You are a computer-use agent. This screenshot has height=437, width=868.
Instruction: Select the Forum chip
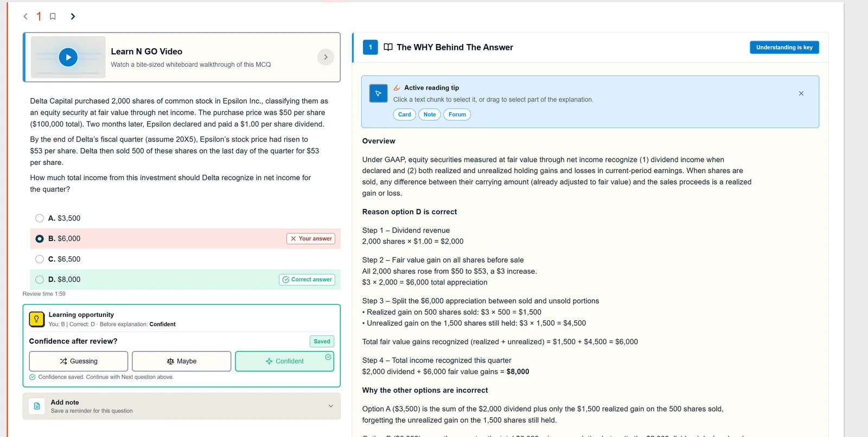pos(457,115)
